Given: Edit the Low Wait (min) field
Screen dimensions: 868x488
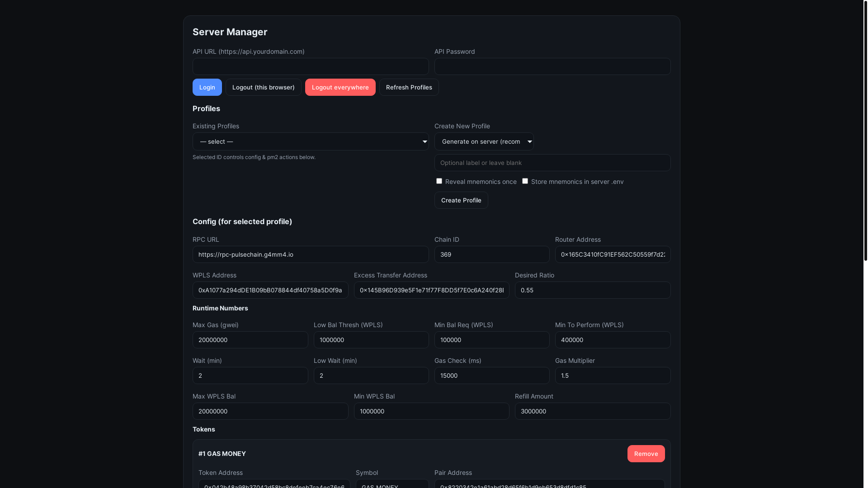Looking at the screenshot, I should (x=371, y=375).
